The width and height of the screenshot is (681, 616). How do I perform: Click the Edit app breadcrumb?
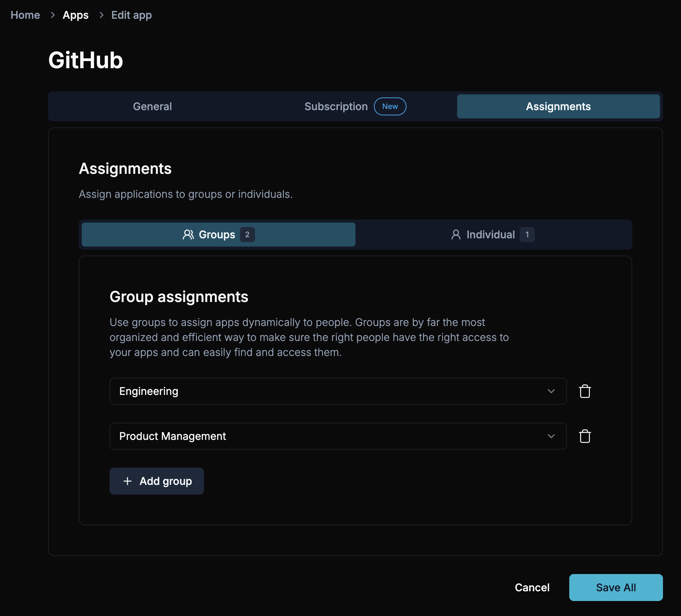(x=131, y=15)
